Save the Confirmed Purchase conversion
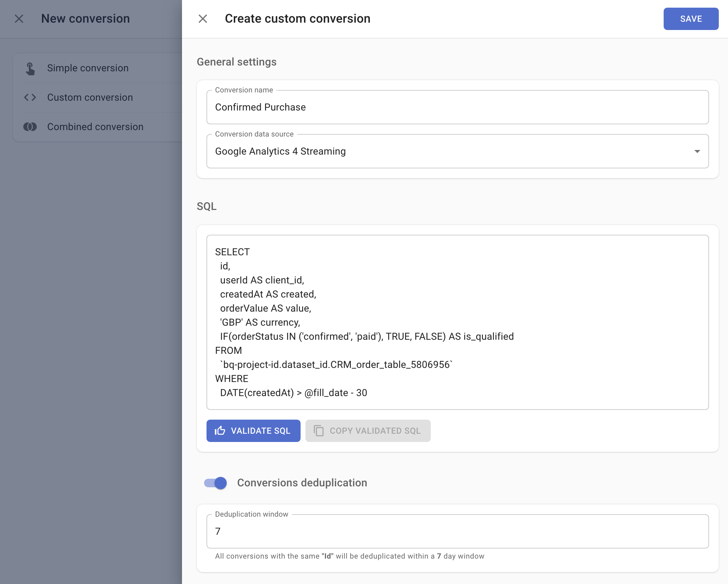The image size is (728, 584). 691,19
